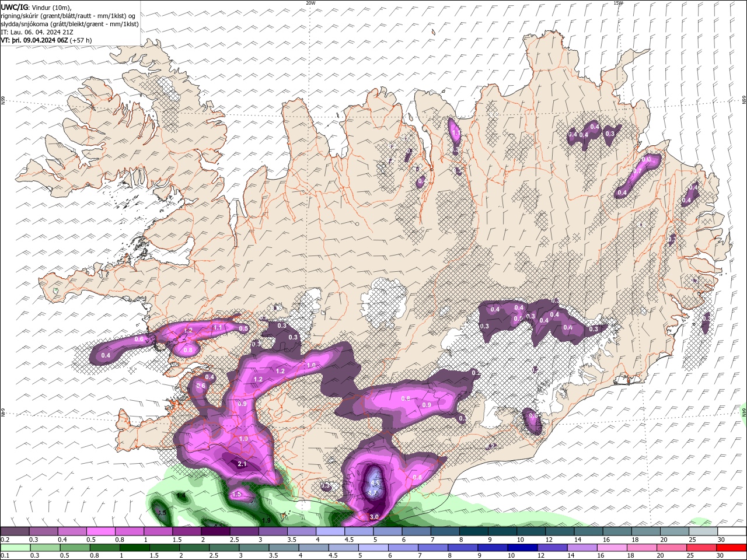Image resolution: width=747 pixels, height=560 pixels.
Task: Pick the rain-scale swatch between 3 and 3.5
Action: click(253, 548)
